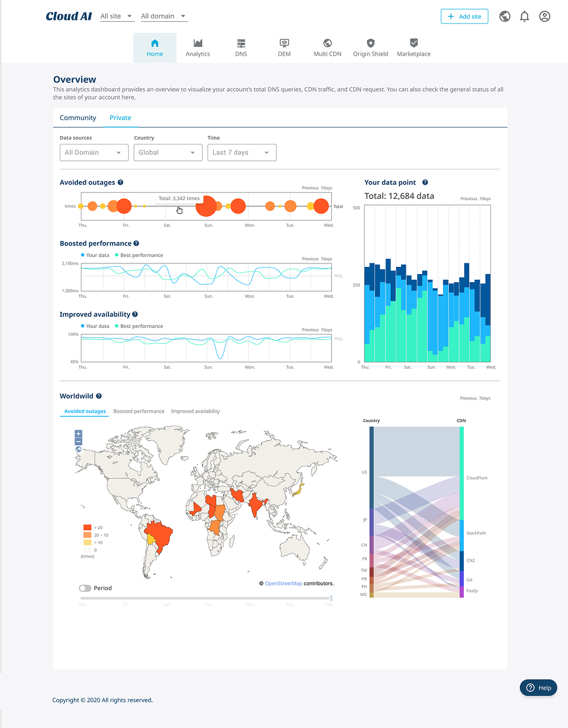Image resolution: width=568 pixels, height=728 pixels.
Task: Click the map zoom-in plus icon
Action: point(78,433)
